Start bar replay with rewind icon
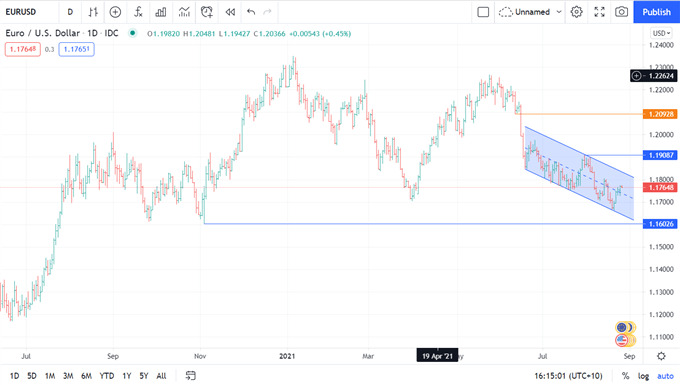Screen dimensions: 680x385 point(230,12)
